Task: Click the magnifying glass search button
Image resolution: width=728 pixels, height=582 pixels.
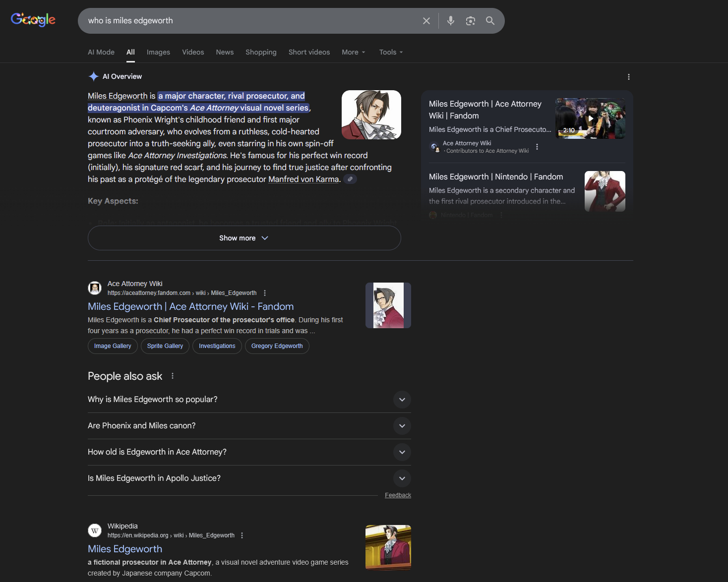Action: 490,21
